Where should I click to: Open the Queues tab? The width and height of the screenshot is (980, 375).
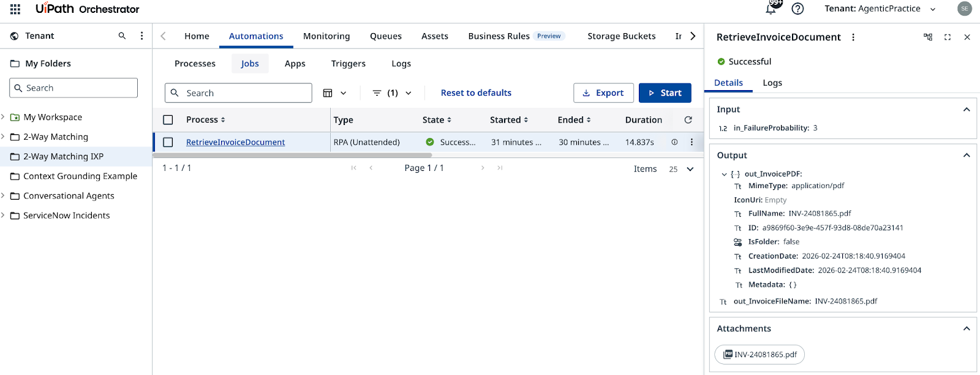(386, 36)
